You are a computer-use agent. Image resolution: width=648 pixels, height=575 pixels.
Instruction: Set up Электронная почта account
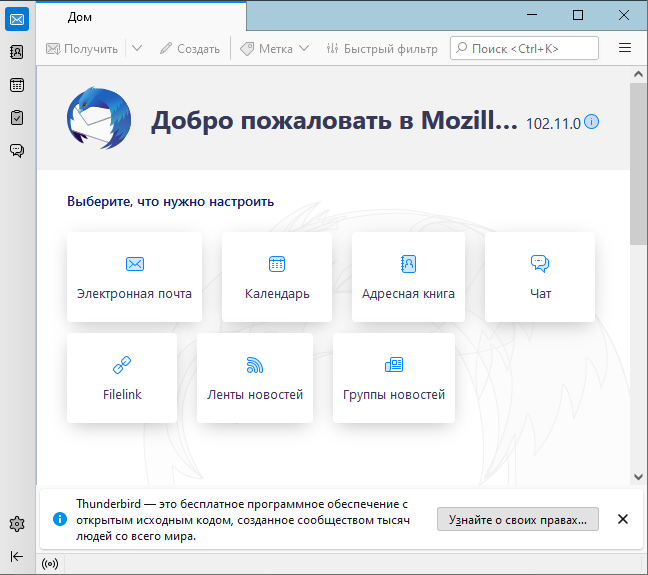pyautogui.click(x=134, y=277)
